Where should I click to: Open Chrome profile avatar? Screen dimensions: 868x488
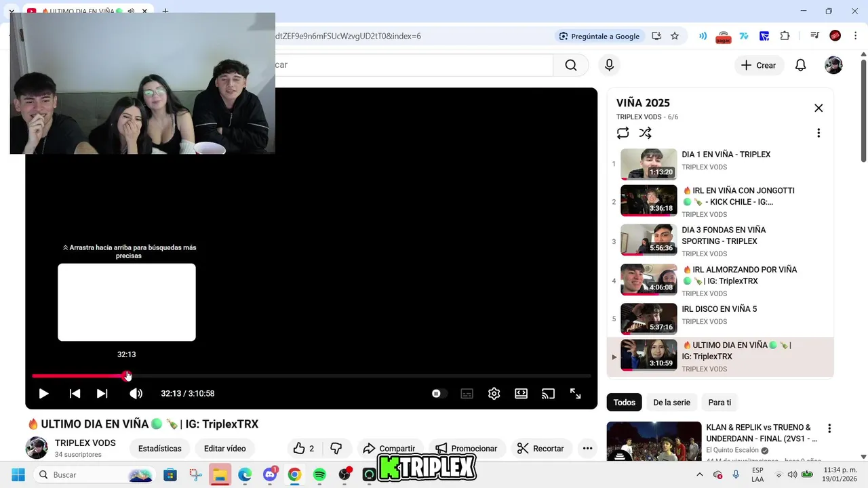[x=835, y=36]
